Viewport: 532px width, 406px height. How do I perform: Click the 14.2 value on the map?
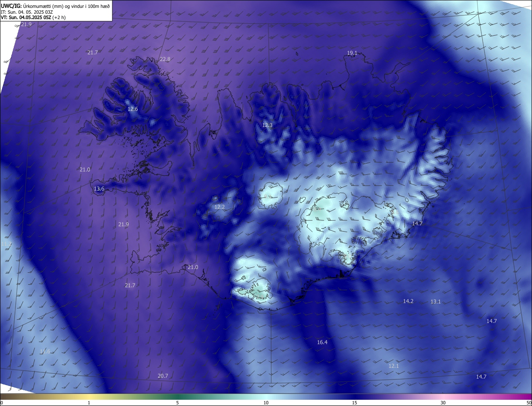(408, 301)
